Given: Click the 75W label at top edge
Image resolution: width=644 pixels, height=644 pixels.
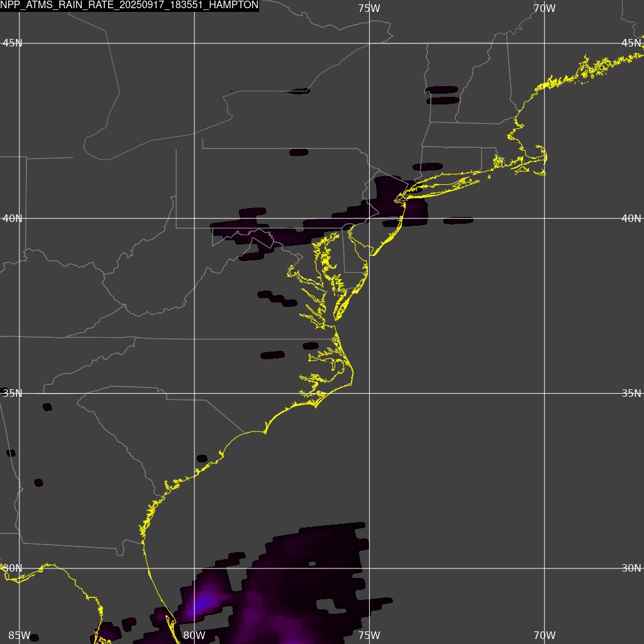Looking at the screenshot, I should point(369,8).
